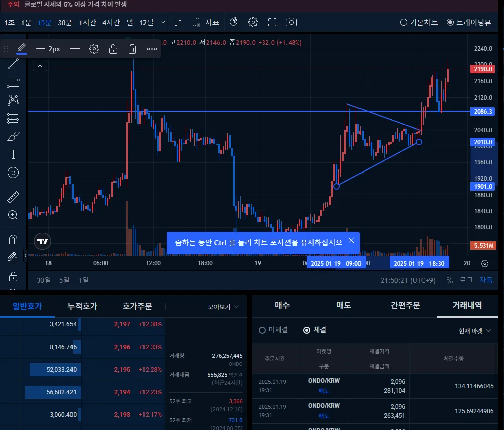Collapse the chart legend with caret
This screenshot has width=504, height=430.
[40, 66]
